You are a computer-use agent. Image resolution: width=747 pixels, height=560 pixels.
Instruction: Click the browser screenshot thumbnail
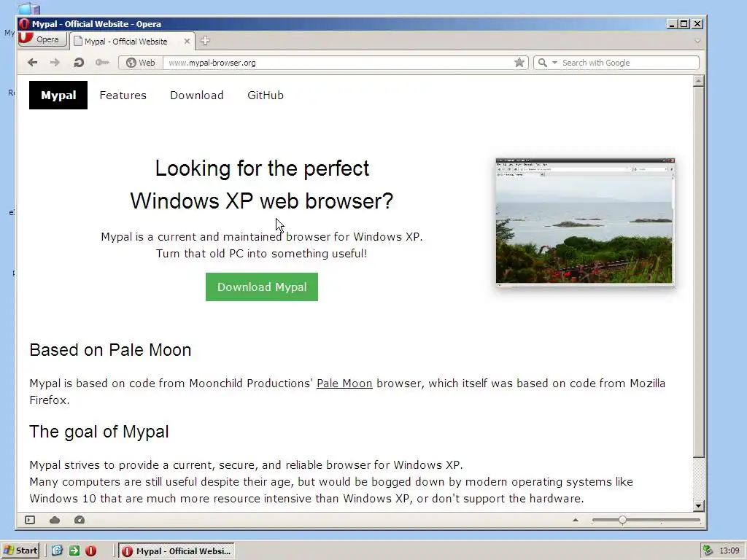[x=585, y=222]
